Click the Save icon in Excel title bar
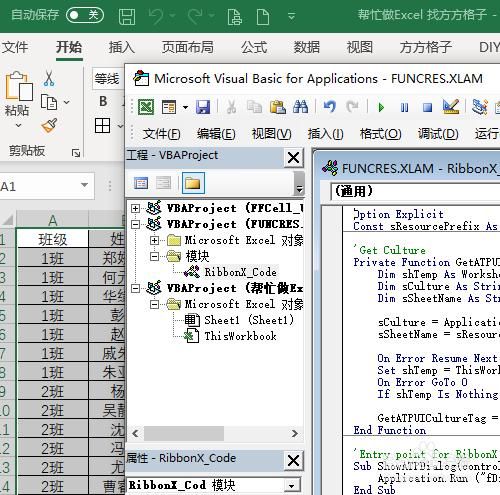 point(127,17)
